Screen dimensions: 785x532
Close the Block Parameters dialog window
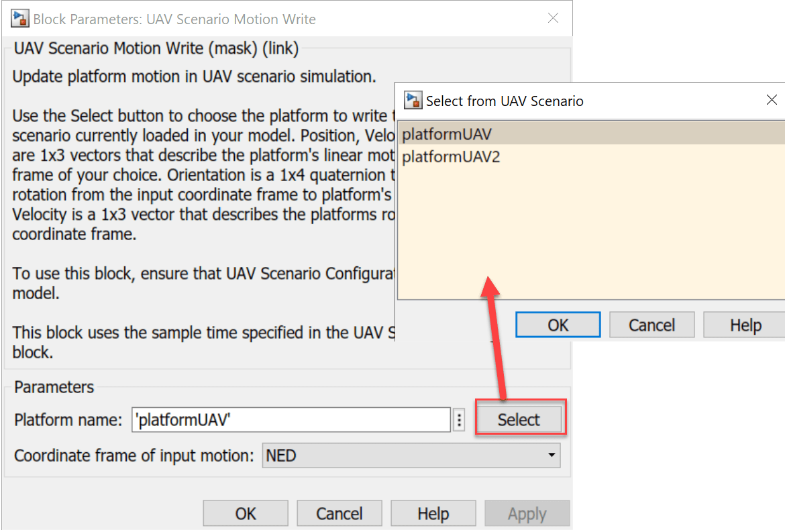(x=553, y=19)
